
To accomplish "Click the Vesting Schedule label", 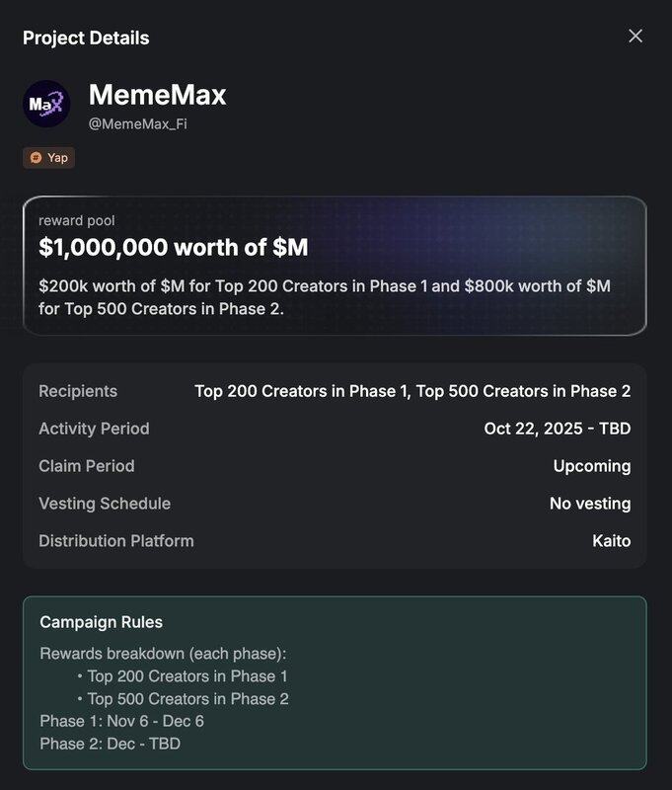I will [x=105, y=504].
